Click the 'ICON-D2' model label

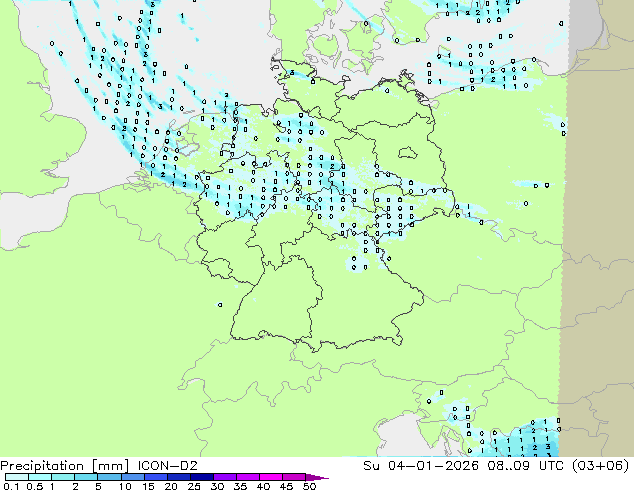pos(167,466)
